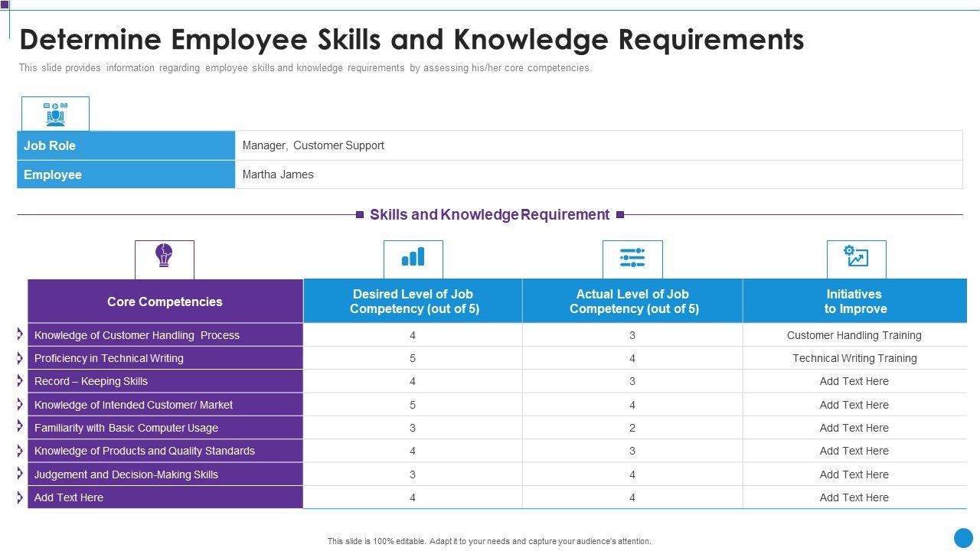Click the 'Customer Handling Training' initiative

click(x=854, y=335)
